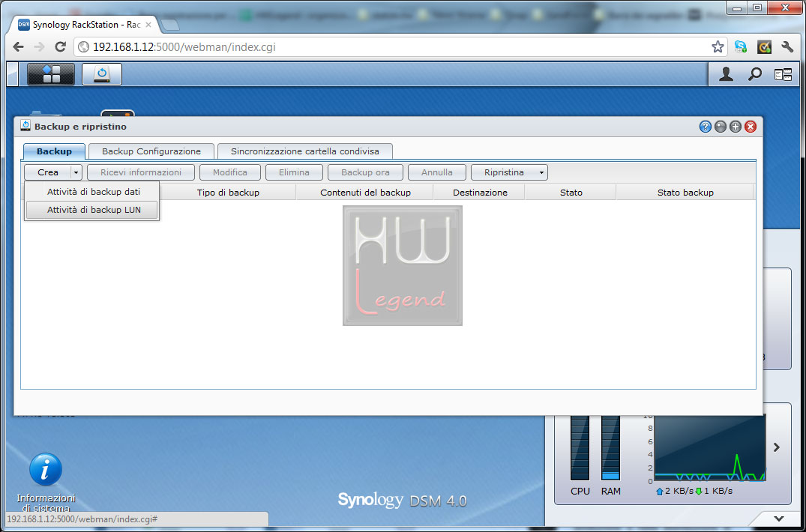This screenshot has height=532, width=806.
Task: Sort by Stato column
Action: click(571, 193)
